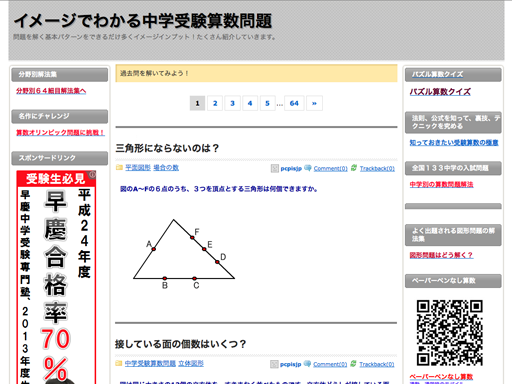Image resolution: width=512 pixels, height=384 pixels.
Task: Go to pagination page 4
Action: [250, 103]
